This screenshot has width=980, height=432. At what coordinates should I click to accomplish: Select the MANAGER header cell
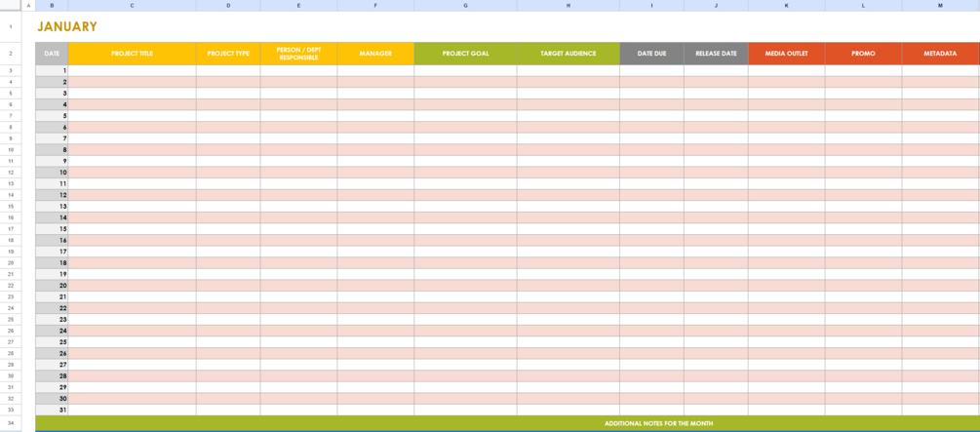375,54
